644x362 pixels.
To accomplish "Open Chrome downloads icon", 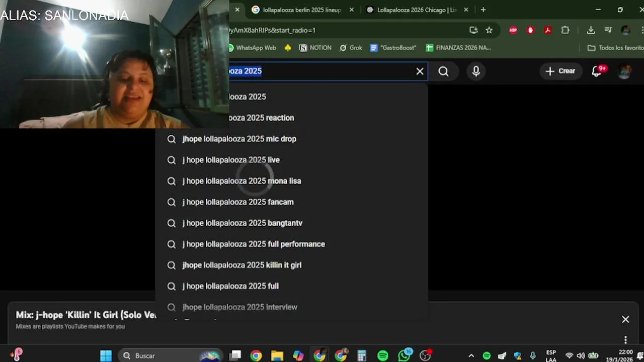I will 591,30.
